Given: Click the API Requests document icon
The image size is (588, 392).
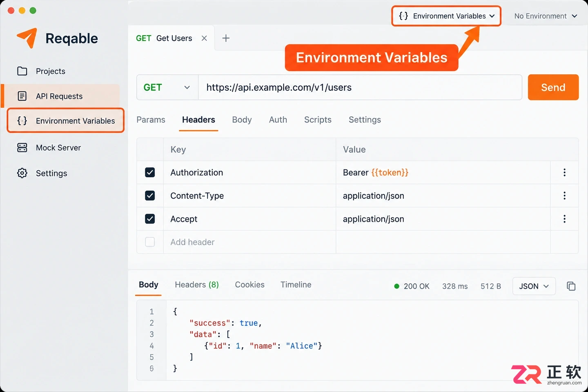Looking at the screenshot, I should click(x=22, y=96).
